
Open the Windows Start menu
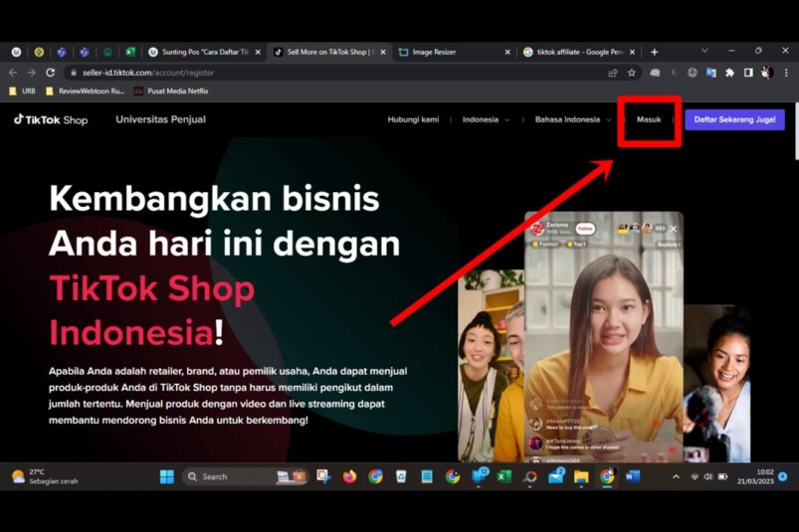(166, 476)
